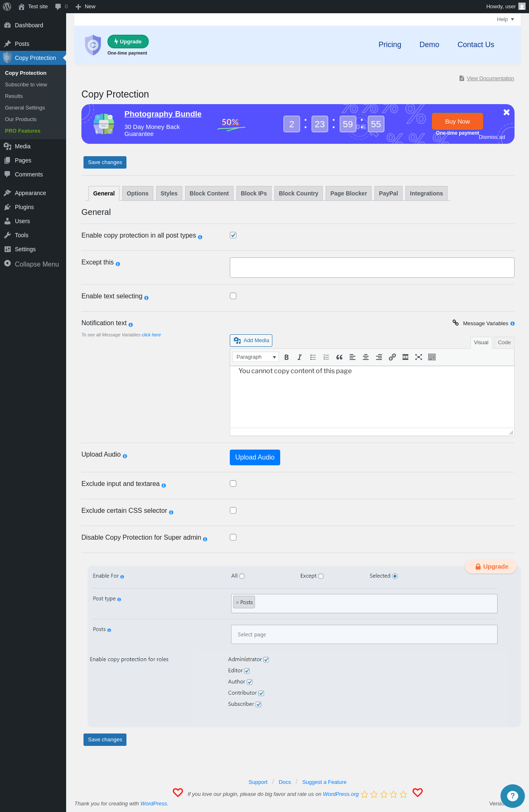The height and width of the screenshot is (812, 529).
Task: Uncheck the Administrator role checkbox
Action: tap(266, 660)
